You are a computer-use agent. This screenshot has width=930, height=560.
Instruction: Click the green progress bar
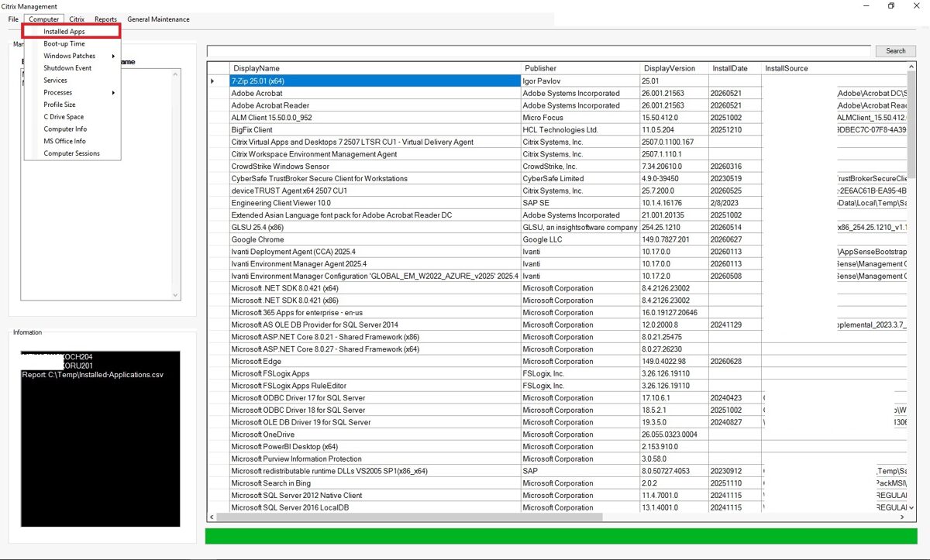click(560, 536)
